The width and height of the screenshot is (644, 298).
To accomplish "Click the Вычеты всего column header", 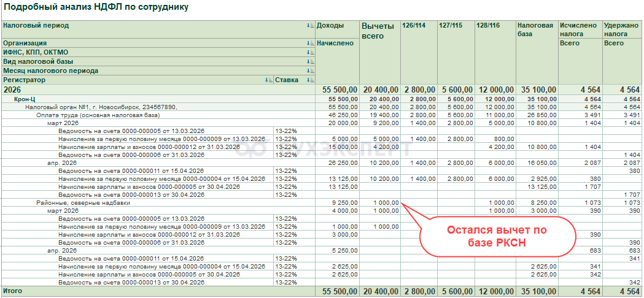I will coord(378,31).
